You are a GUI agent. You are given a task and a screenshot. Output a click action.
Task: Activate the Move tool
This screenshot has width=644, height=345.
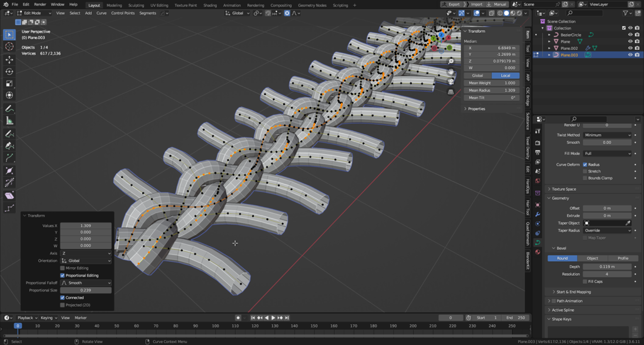[9, 60]
